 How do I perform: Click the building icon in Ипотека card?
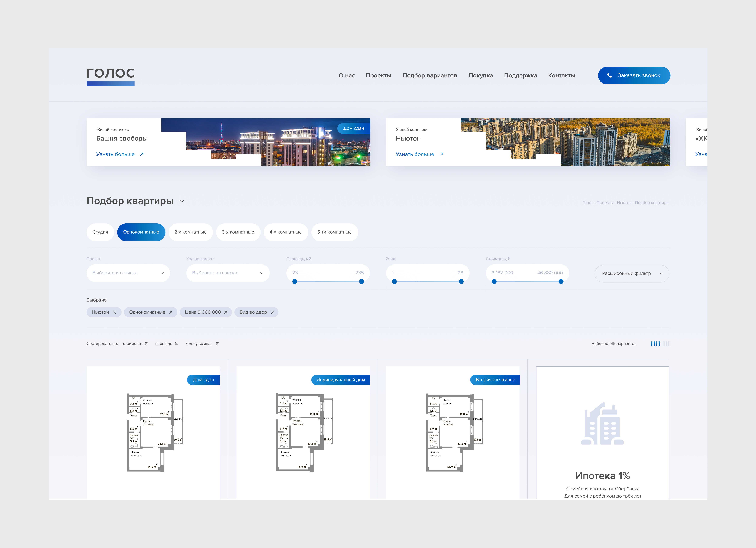click(x=602, y=423)
